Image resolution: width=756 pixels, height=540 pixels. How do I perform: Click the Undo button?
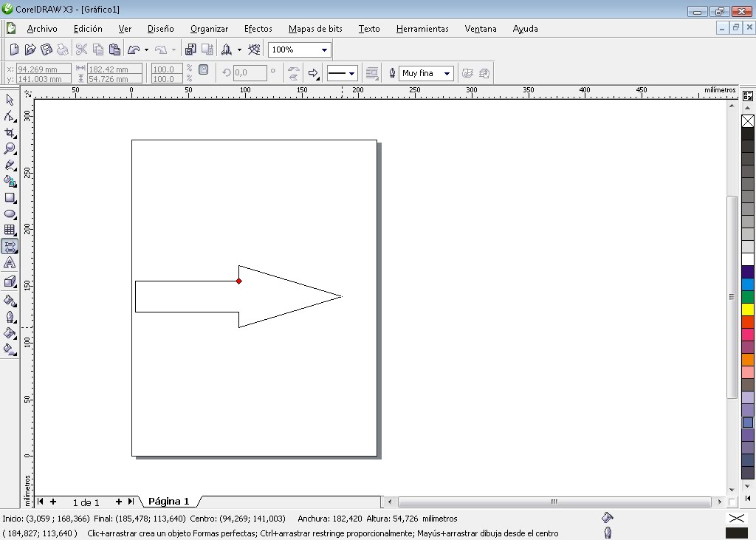(134, 49)
